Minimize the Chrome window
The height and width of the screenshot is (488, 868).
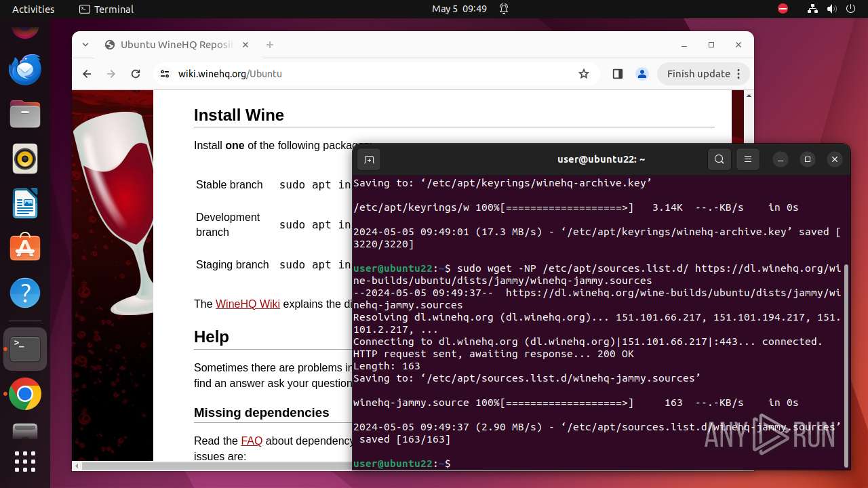point(684,45)
